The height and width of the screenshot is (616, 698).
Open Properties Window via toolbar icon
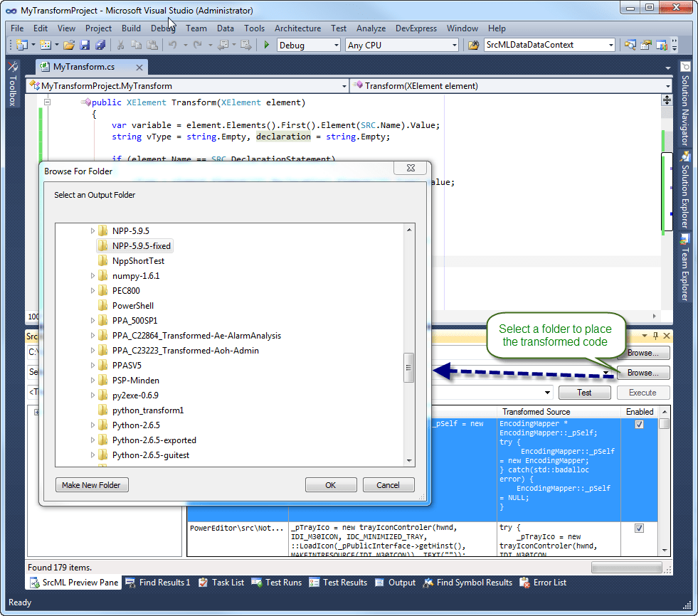pyautogui.click(x=646, y=45)
